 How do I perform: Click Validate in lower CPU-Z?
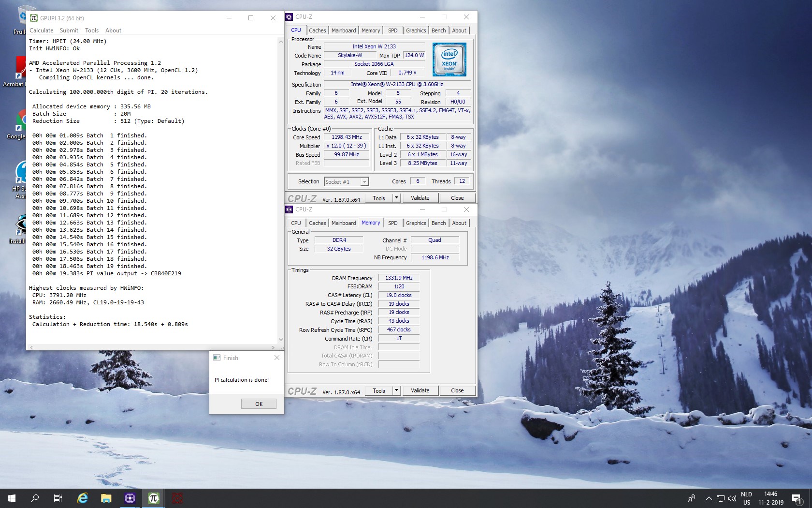pyautogui.click(x=420, y=390)
